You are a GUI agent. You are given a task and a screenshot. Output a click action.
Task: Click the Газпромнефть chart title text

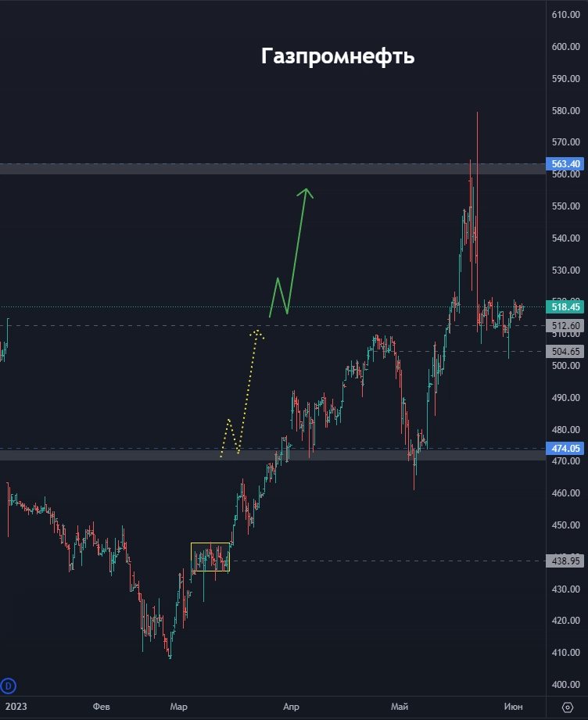(x=338, y=56)
